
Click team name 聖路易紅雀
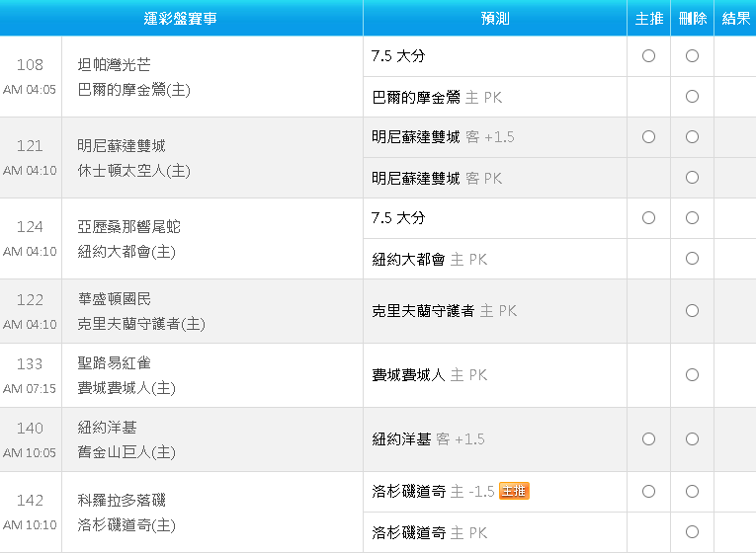pos(115,363)
